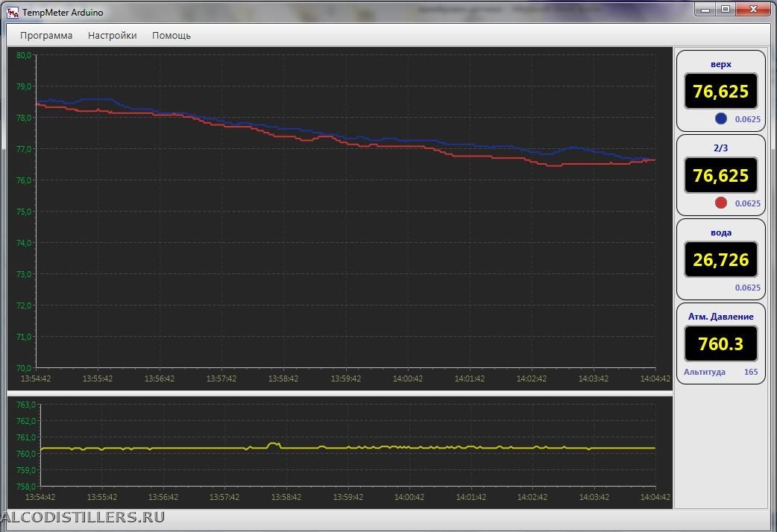
Task: Click the 760,0 pressure axis label
Action: click(x=26, y=454)
